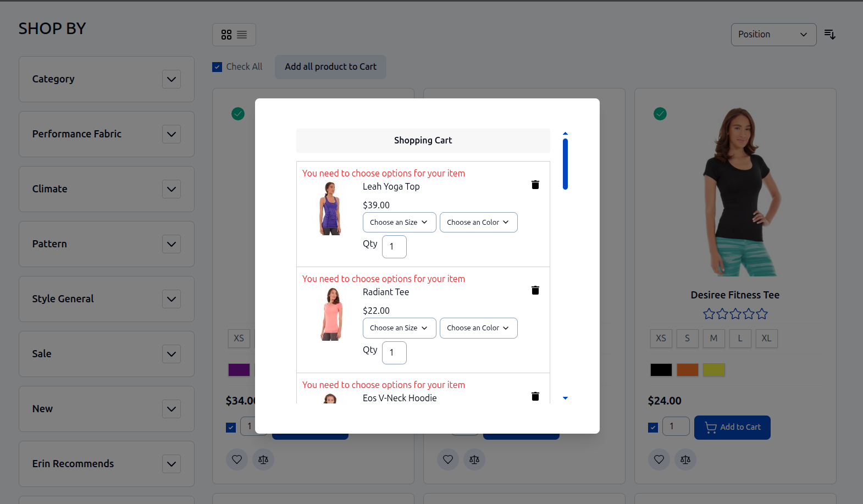863x504 pixels.
Task: Select XS size on first product card
Action: click(x=239, y=339)
